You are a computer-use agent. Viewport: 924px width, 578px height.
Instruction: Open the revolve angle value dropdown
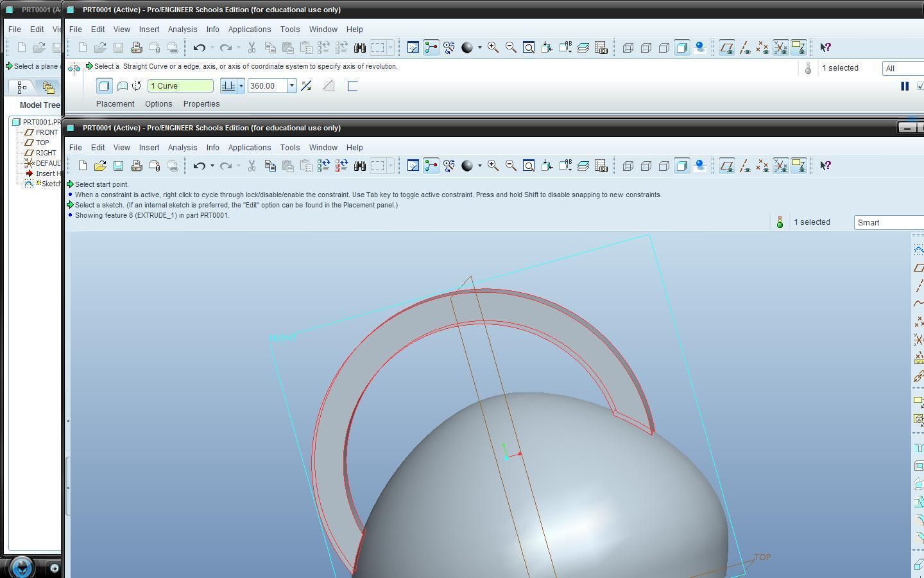(x=292, y=85)
